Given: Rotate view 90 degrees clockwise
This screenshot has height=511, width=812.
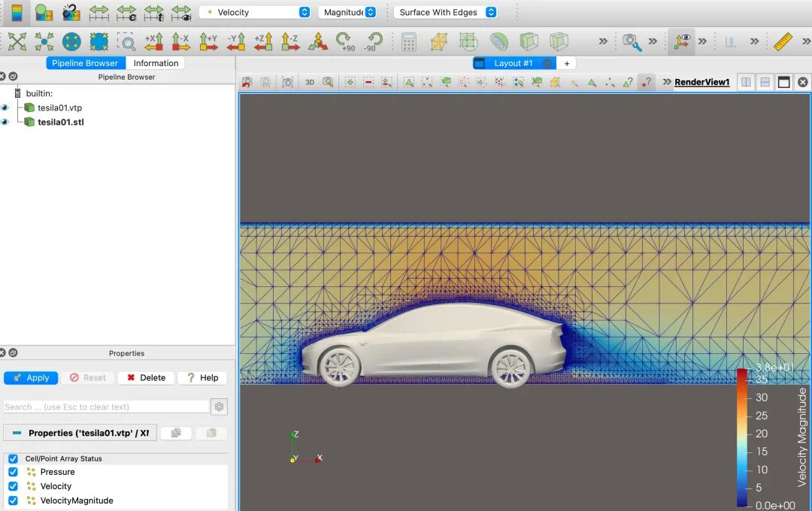Looking at the screenshot, I should click(345, 41).
